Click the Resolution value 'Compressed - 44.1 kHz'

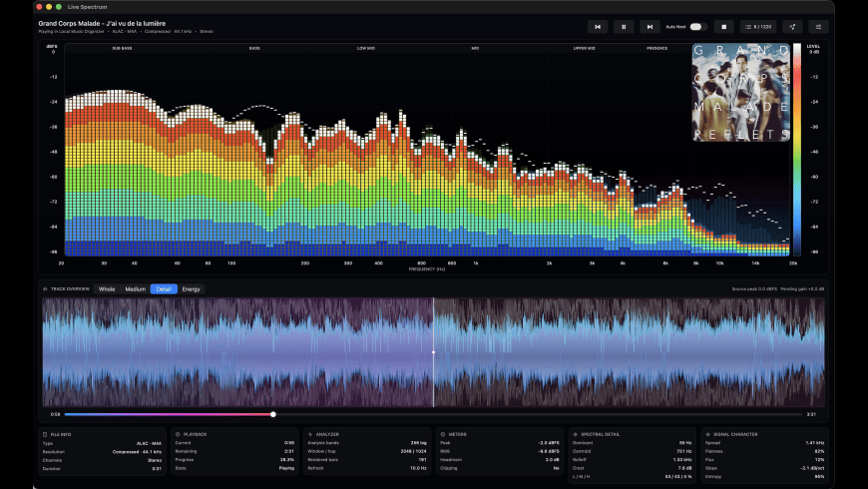[x=137, y=452]
